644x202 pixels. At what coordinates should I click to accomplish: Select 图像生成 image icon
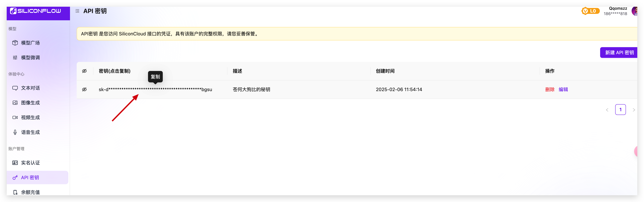(x=15, y=103)
